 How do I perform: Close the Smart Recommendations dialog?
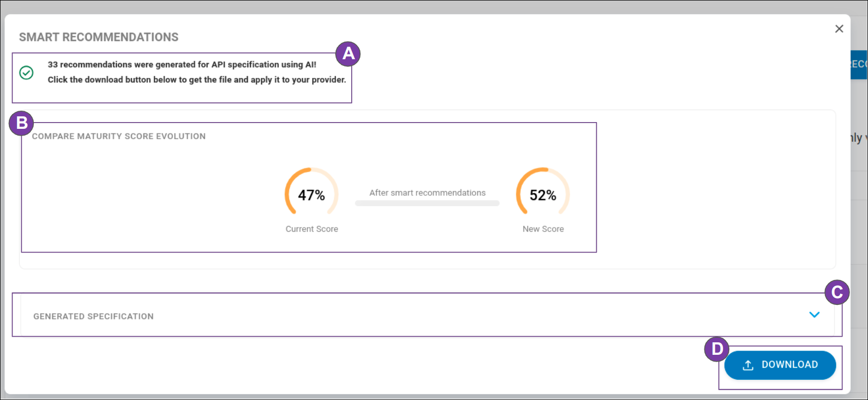839,29
